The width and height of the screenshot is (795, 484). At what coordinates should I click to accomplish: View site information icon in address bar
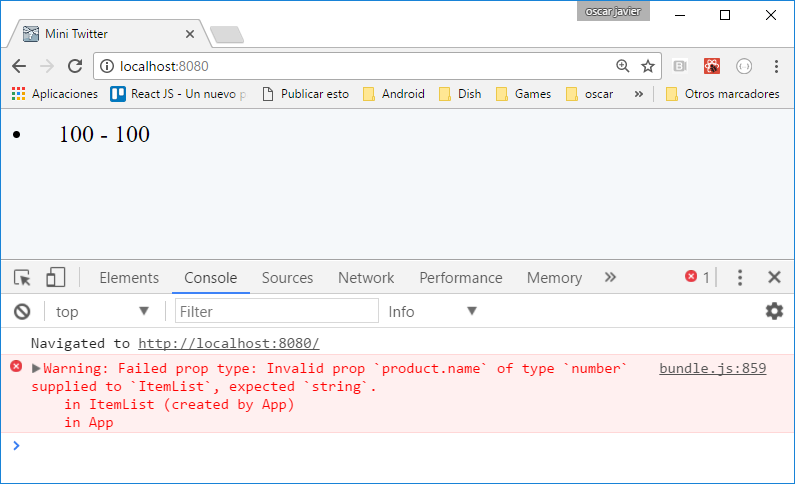tap(106, 66)
